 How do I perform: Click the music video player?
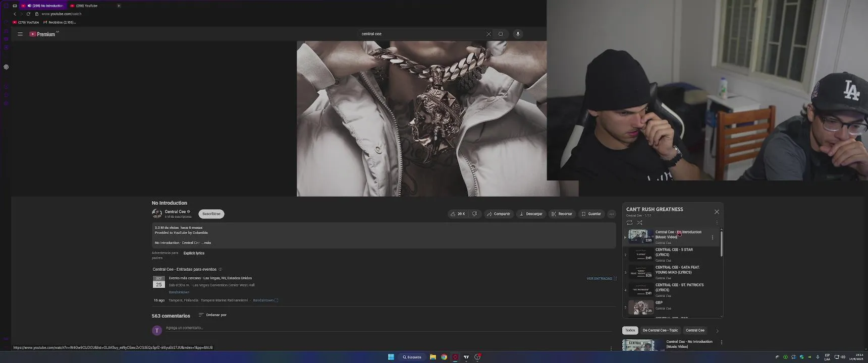[x=421, y=119]
